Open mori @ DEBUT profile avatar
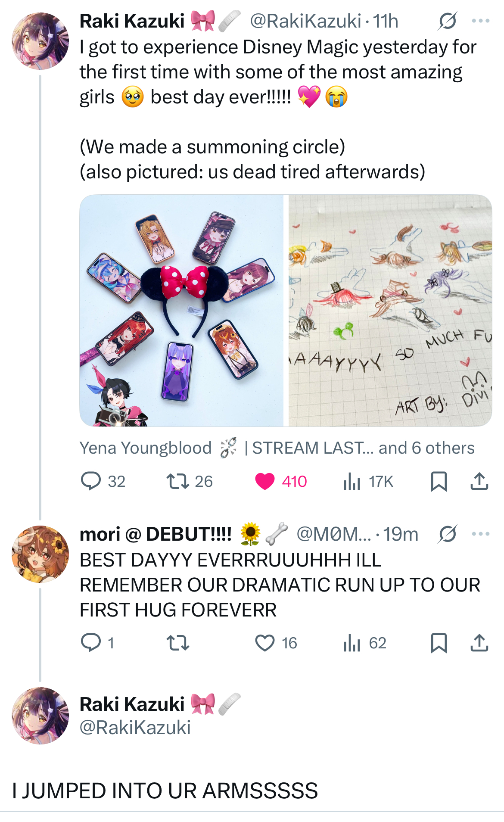504x822 pixels. [x=40, y=554]
